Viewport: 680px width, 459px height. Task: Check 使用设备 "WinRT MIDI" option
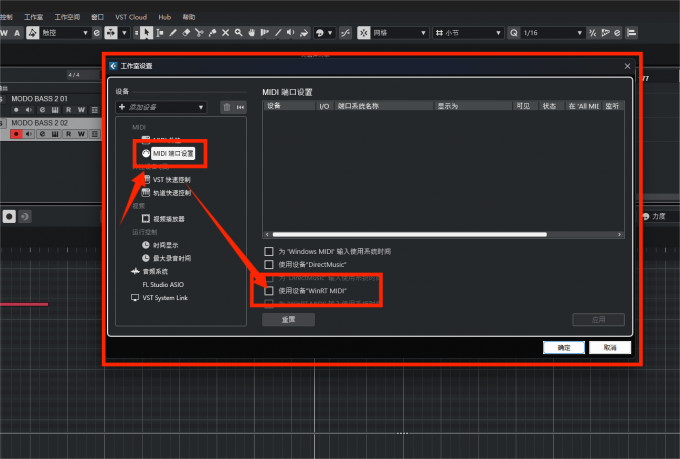pos(269,291)
